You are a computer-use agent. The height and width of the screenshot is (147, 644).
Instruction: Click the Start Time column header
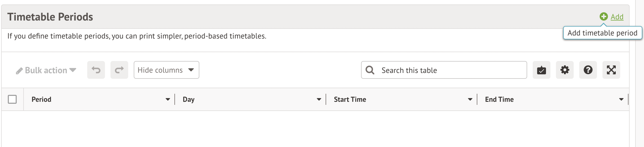pos(350,99)
